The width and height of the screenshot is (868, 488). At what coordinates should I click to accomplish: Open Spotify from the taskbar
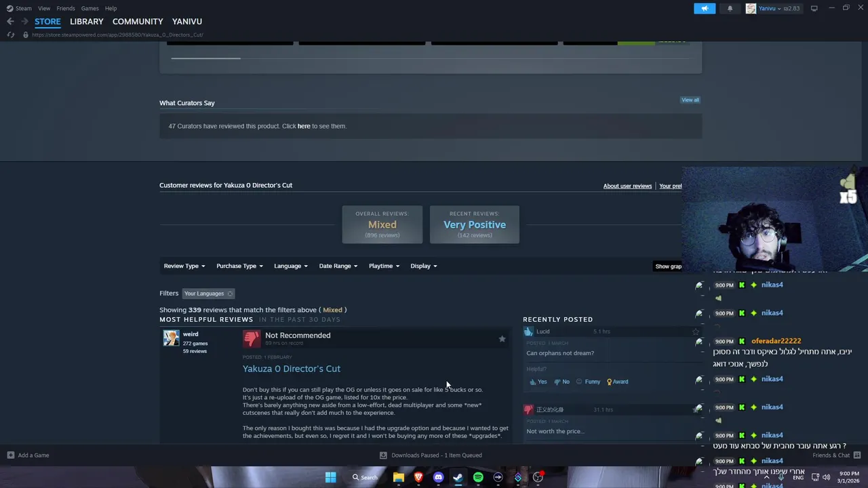[x=478, y=477]
